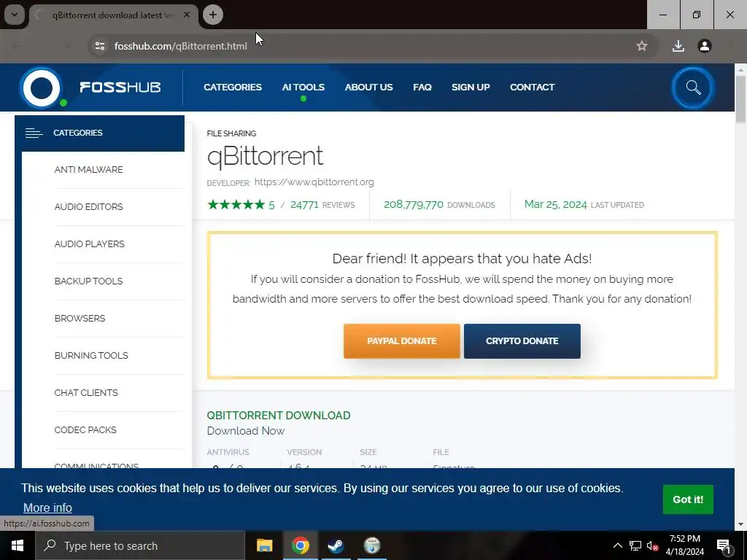This screenshot has width=747, height=560.
Task: Click the page vertical scrollbar thumb
Action: tap(741, 98)
